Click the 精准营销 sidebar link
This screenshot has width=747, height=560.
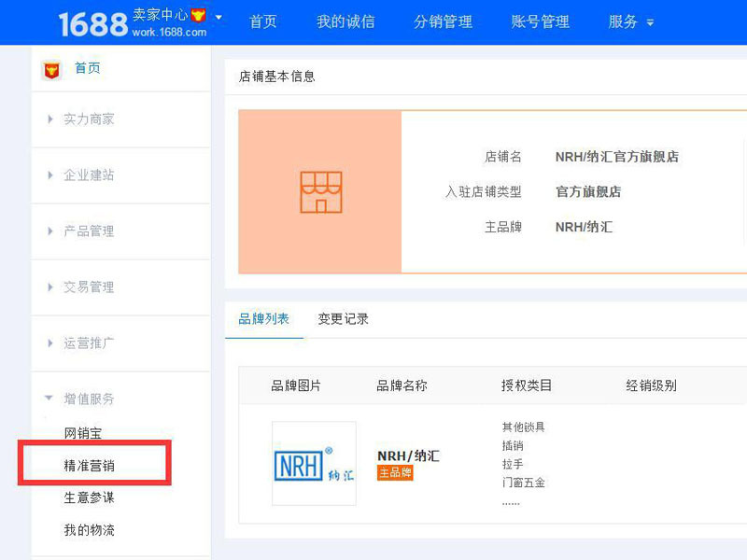click(x=90, y=465)
